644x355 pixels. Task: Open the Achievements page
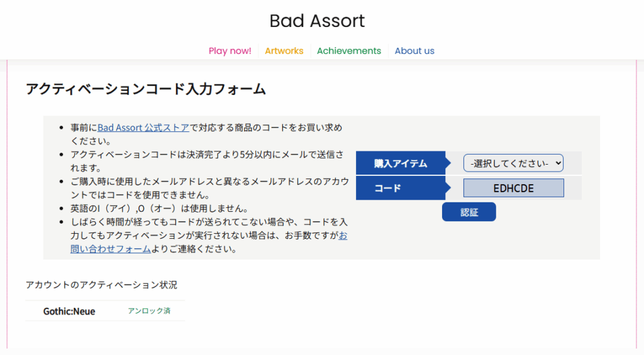click(348, 51)
